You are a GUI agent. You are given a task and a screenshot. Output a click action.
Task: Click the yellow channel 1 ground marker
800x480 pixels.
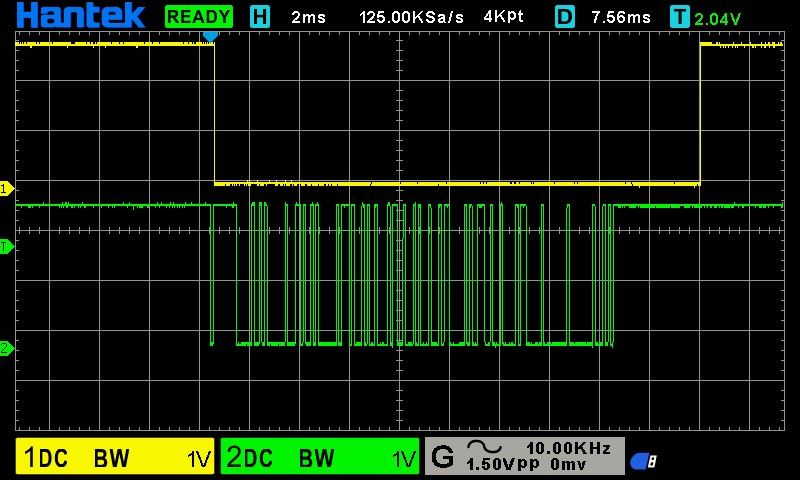(x=7, y=189)
